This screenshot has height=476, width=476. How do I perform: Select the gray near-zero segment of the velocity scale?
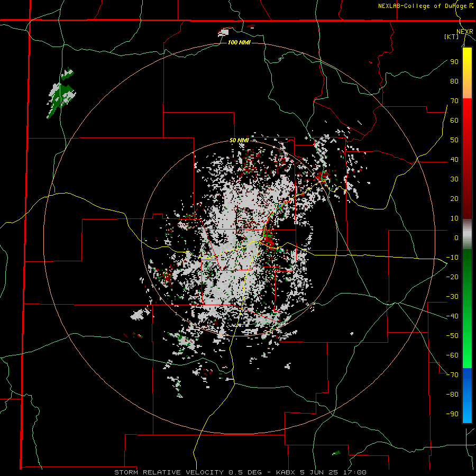[467, 234]
